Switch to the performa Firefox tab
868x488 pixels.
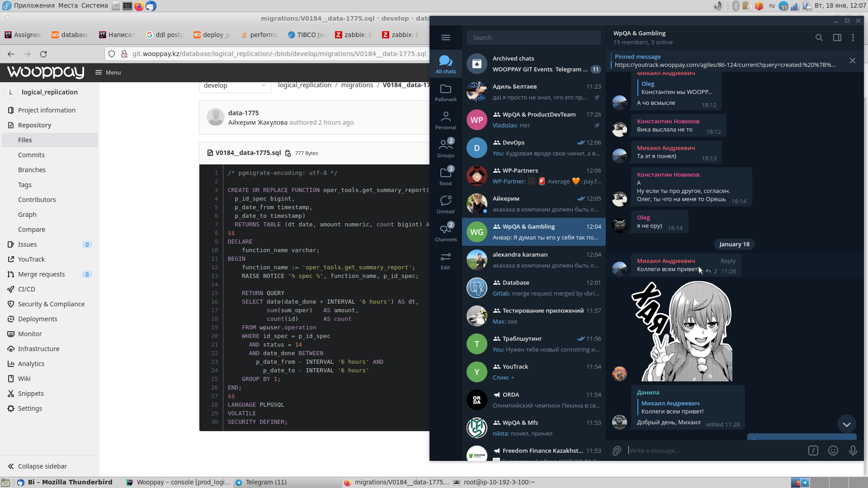259,35
